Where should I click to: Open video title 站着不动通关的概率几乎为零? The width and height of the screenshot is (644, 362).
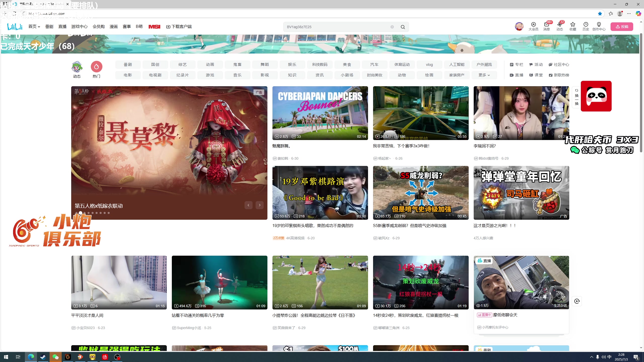coord(198,315)
